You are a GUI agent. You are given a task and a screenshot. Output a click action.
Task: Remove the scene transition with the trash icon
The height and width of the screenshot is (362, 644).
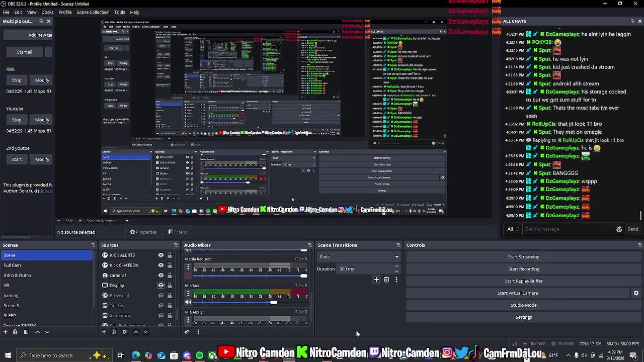pyautogui.click(x=386, y=280)
